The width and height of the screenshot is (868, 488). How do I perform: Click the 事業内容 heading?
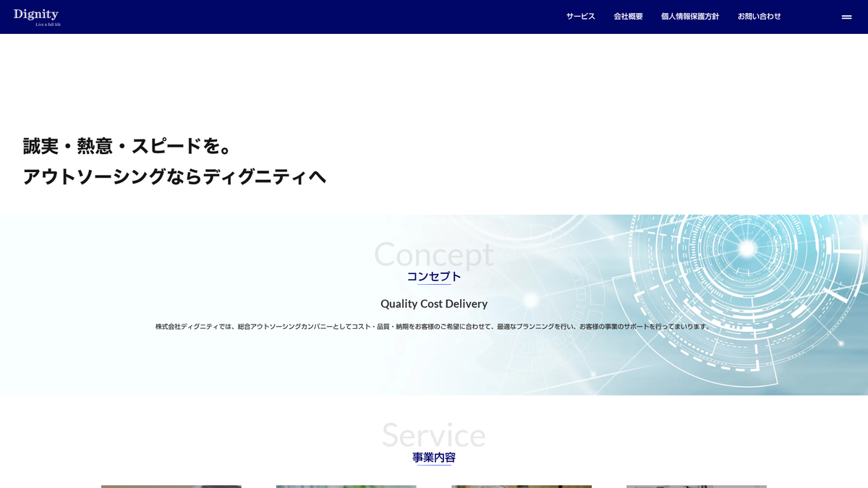pos(434,458)
